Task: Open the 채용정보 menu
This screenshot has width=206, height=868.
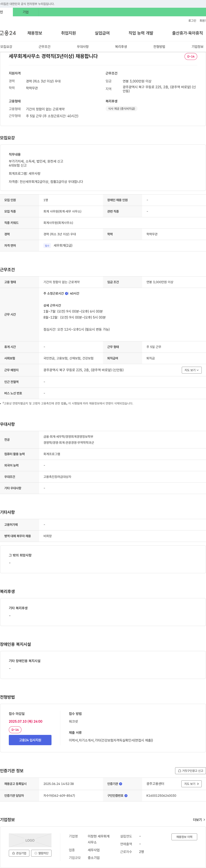Action: (35, 33)
